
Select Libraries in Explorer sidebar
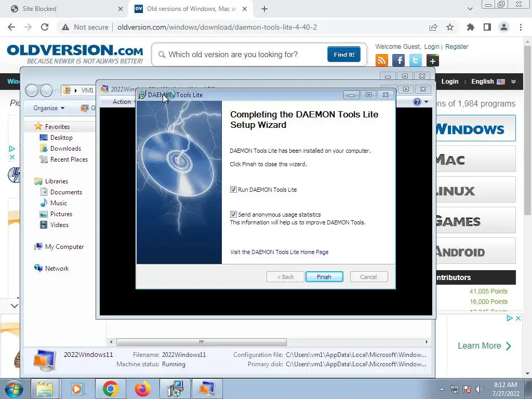(x=56, y=181)
